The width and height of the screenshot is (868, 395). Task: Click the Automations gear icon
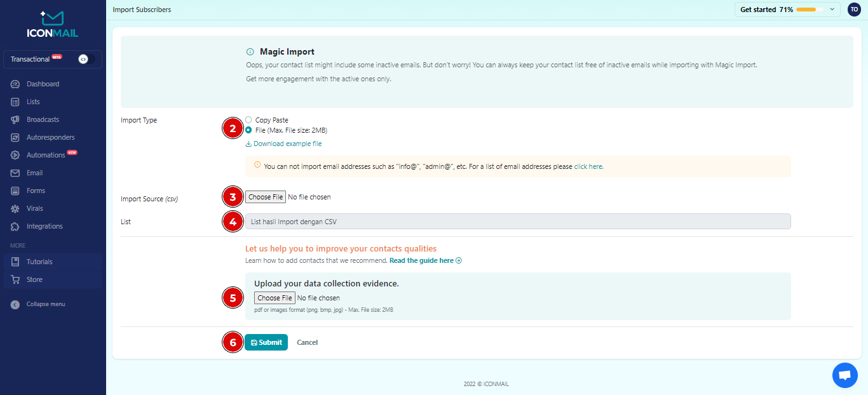point(15,155)
